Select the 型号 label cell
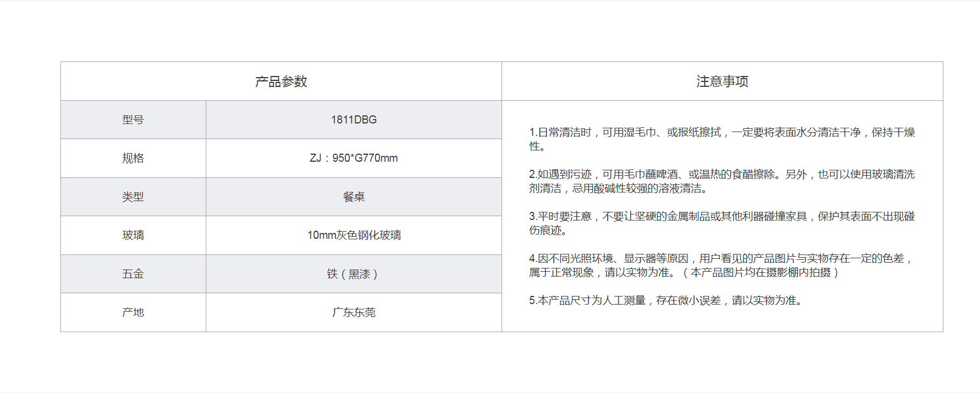 [133, 120]
